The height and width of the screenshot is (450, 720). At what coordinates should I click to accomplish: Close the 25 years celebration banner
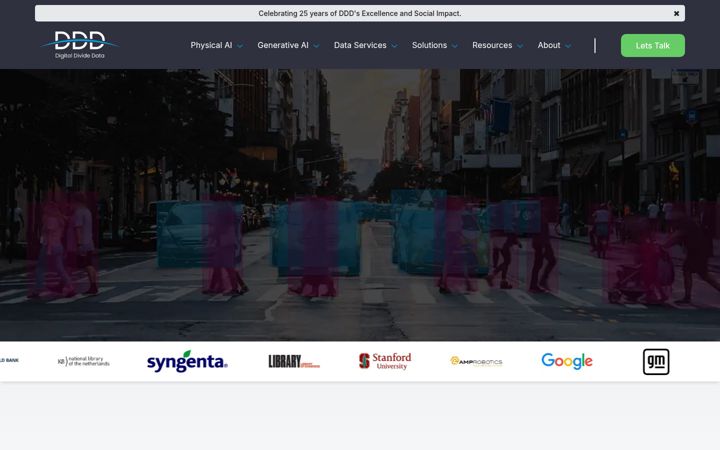pos(676,14)
